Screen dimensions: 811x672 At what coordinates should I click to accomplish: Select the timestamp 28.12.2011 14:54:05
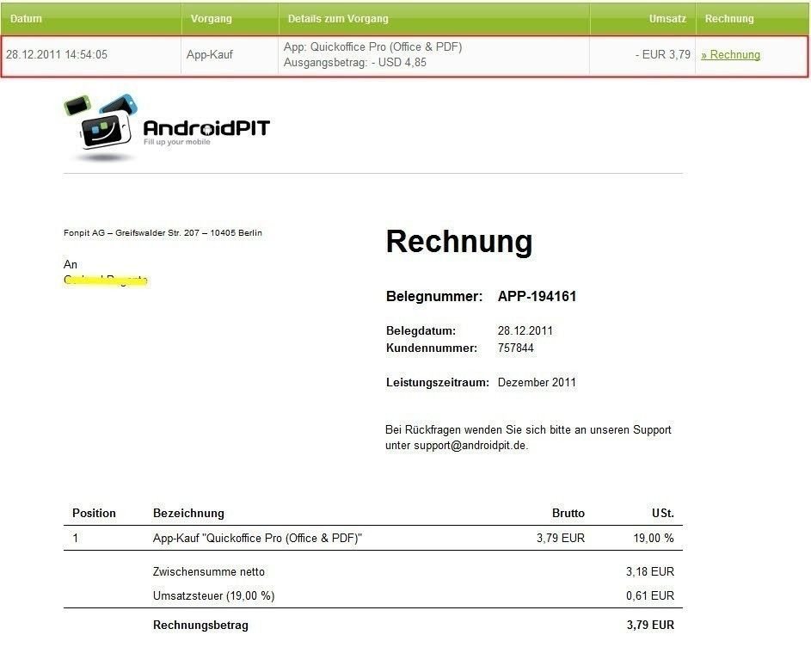(57, 55)
